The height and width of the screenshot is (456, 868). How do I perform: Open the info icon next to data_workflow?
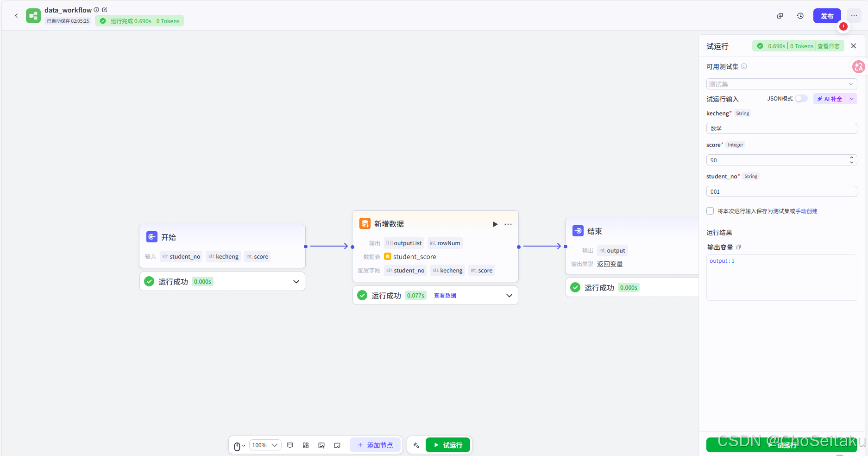tap(96, 10)
